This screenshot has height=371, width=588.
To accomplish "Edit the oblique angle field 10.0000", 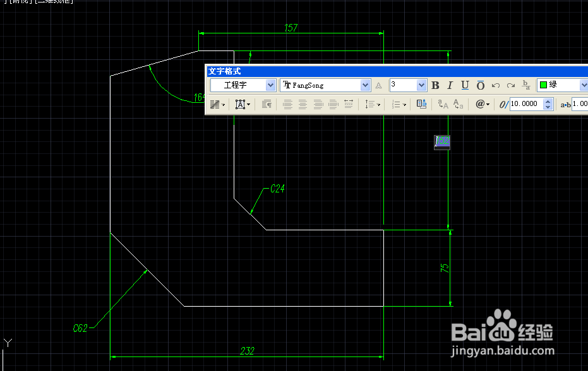I will tap(526, 104).
